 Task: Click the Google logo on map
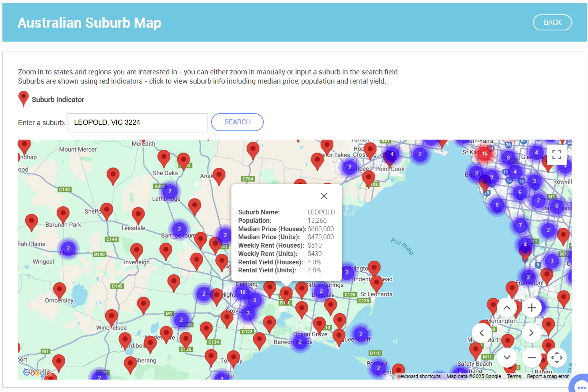point(37,373)
